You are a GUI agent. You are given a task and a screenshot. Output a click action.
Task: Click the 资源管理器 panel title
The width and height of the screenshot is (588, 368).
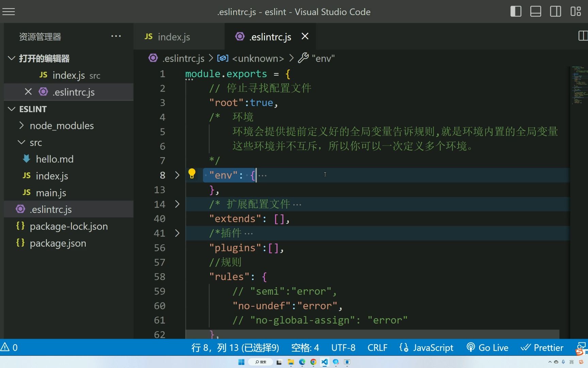click(40, 37)
